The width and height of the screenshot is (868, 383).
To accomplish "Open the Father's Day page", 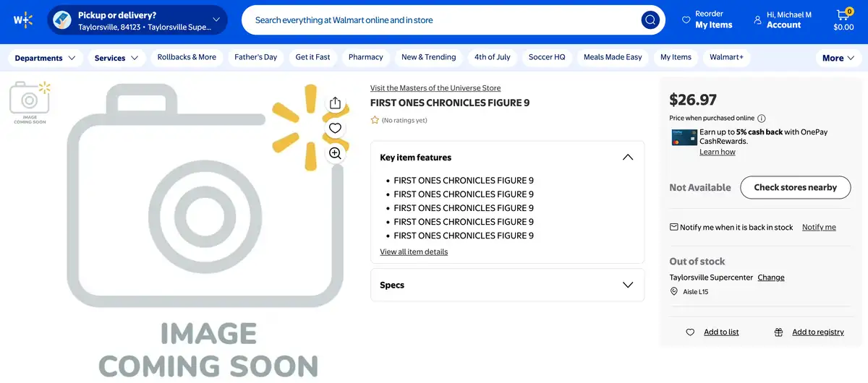I will coord(256,57).
